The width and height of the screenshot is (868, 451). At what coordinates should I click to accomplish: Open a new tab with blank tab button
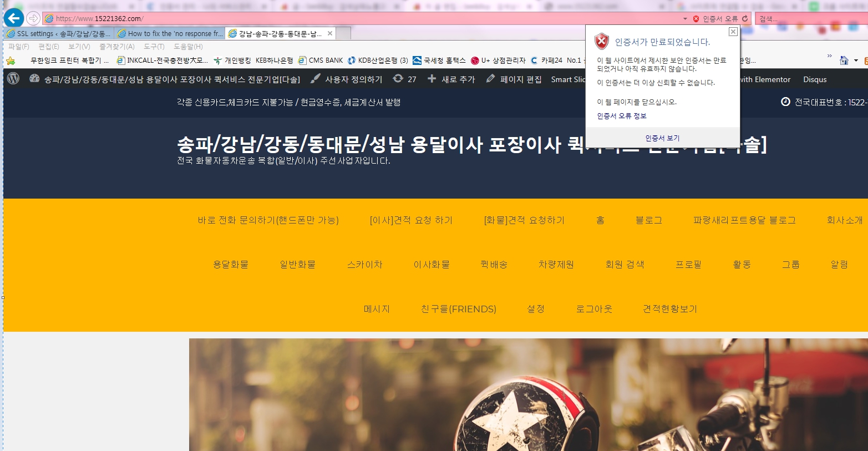point(343,33)
